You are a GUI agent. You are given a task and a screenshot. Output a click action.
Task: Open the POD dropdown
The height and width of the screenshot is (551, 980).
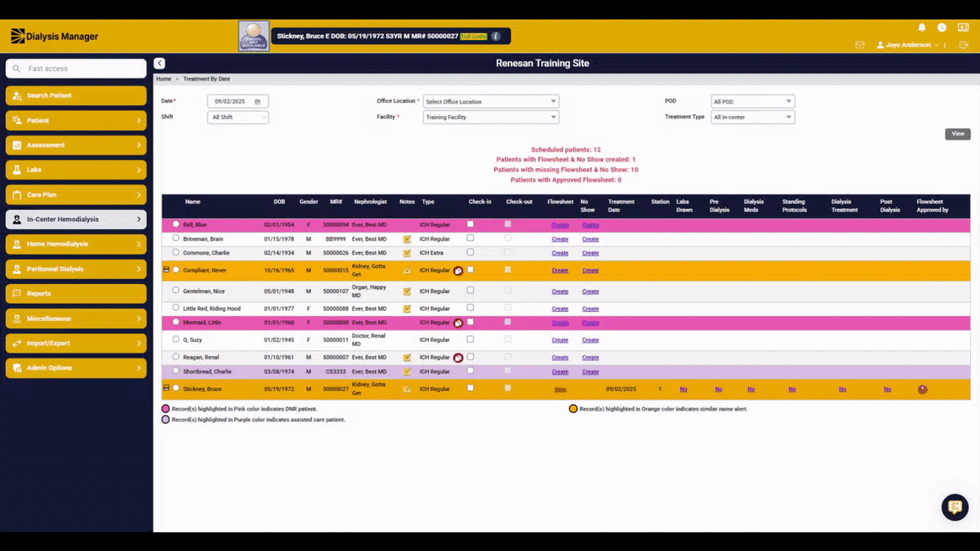coord(753,102)
